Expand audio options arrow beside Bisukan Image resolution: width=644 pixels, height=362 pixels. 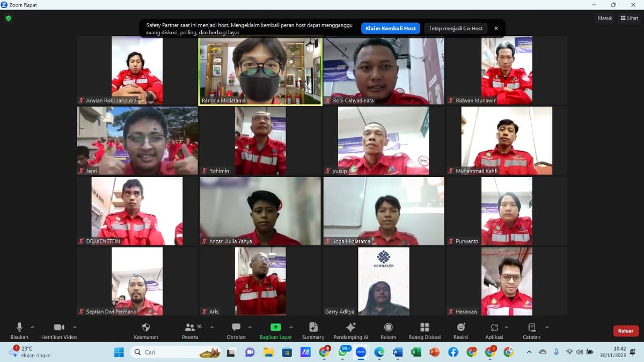point(33,327)
